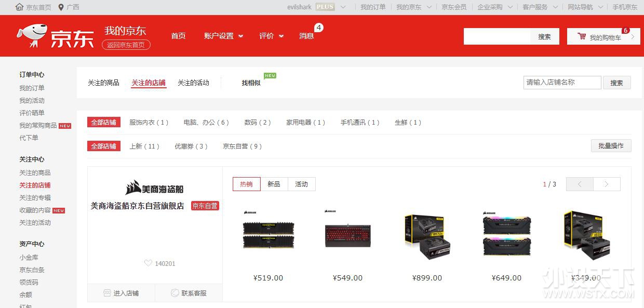Viewport: 644px width, 308px height.
Task: Click the JD dog logo
Action: (x=32, y=37)
